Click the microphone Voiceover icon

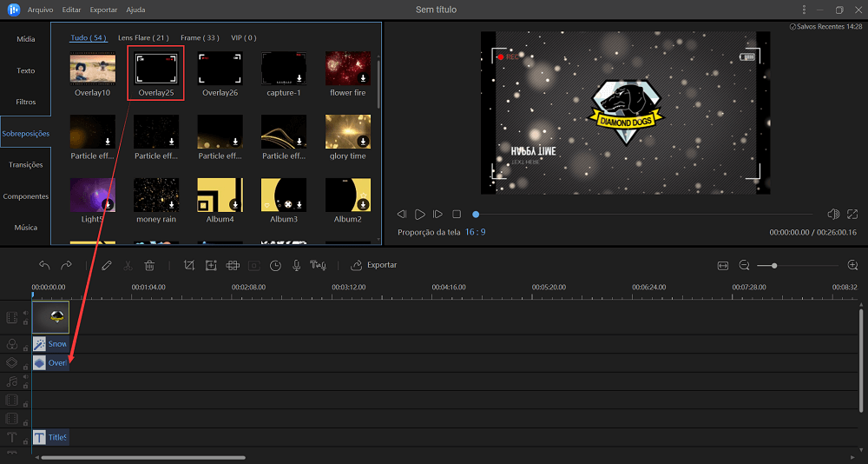coord(297,266)
